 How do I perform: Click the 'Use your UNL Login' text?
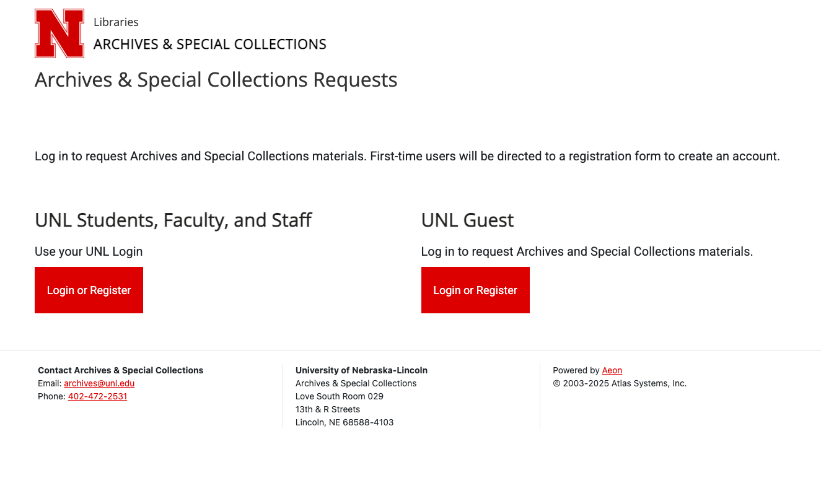coord(89,251)
